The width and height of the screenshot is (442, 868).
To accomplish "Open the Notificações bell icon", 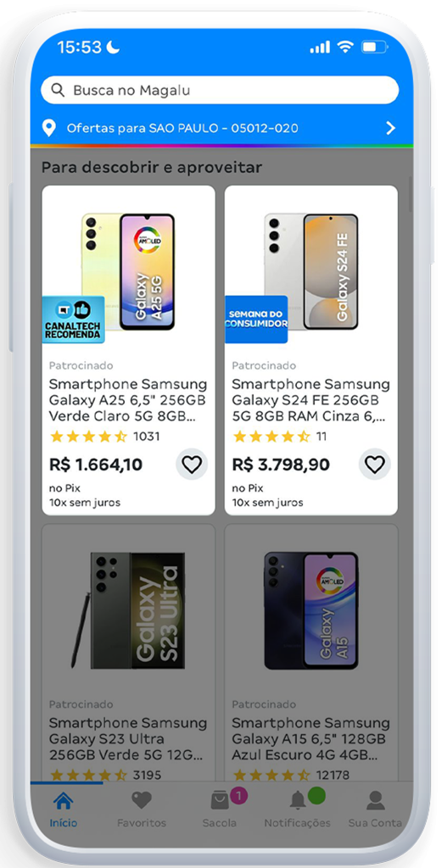I will point(298,800).
